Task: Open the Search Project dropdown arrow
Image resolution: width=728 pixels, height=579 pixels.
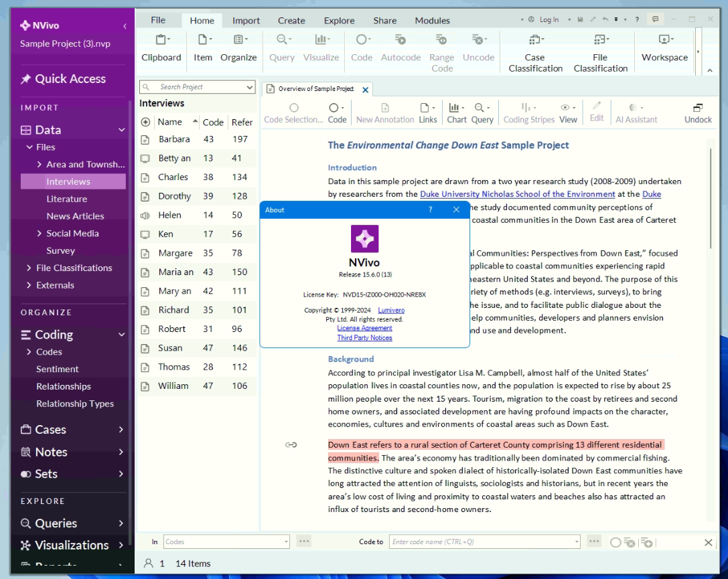Action: [x=249, y=87]
